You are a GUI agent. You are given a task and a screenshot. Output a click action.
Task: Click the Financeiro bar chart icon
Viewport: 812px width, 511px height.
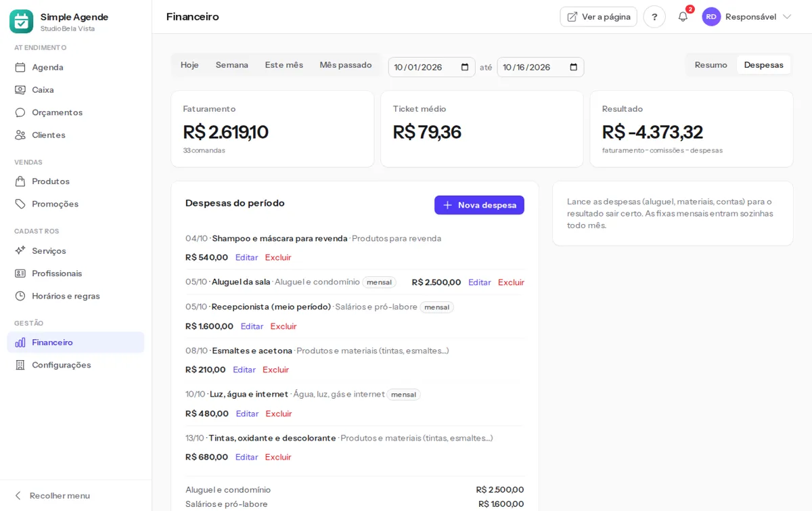coord(20,342)
